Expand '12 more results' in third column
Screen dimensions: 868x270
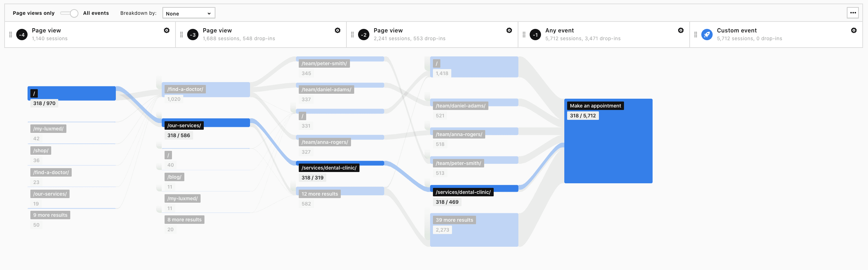coord(320,194)
